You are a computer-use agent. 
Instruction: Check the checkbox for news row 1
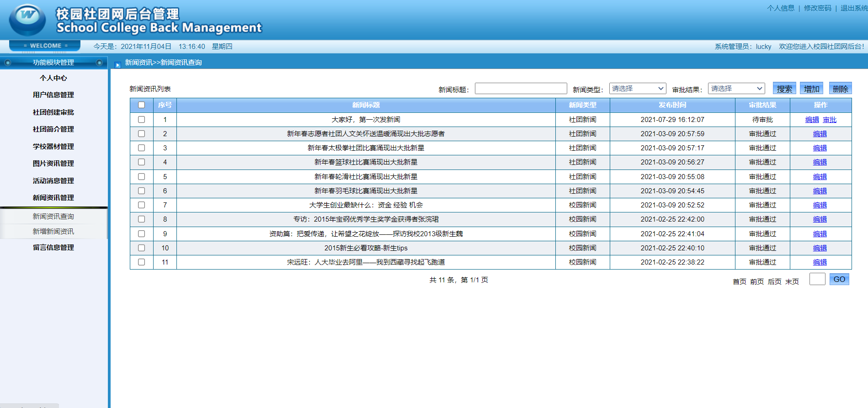point(142,120)
